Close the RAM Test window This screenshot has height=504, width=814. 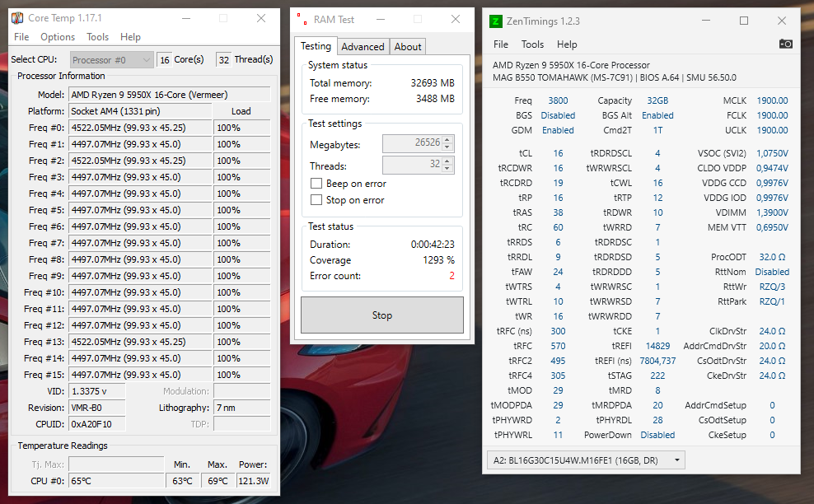[456, 19]
